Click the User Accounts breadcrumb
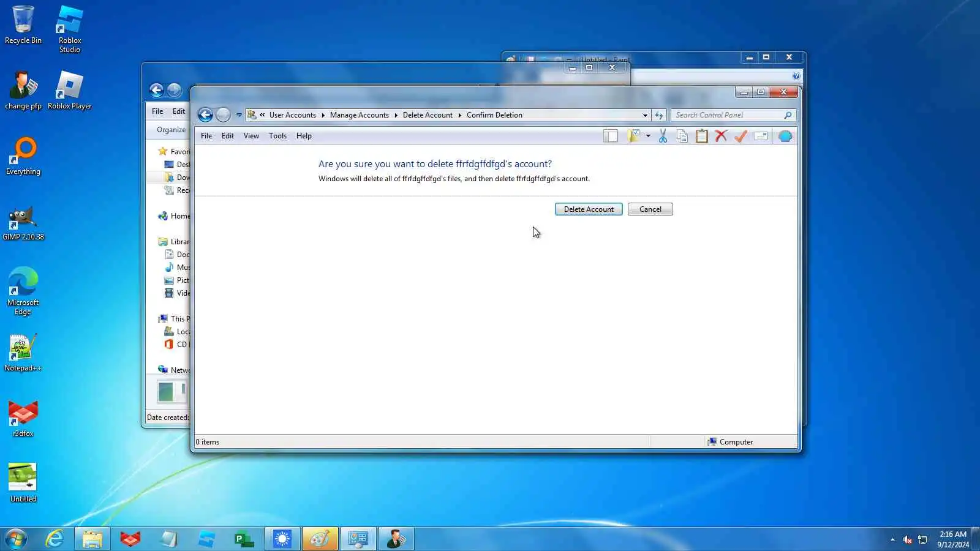 (x=293, y=115)
